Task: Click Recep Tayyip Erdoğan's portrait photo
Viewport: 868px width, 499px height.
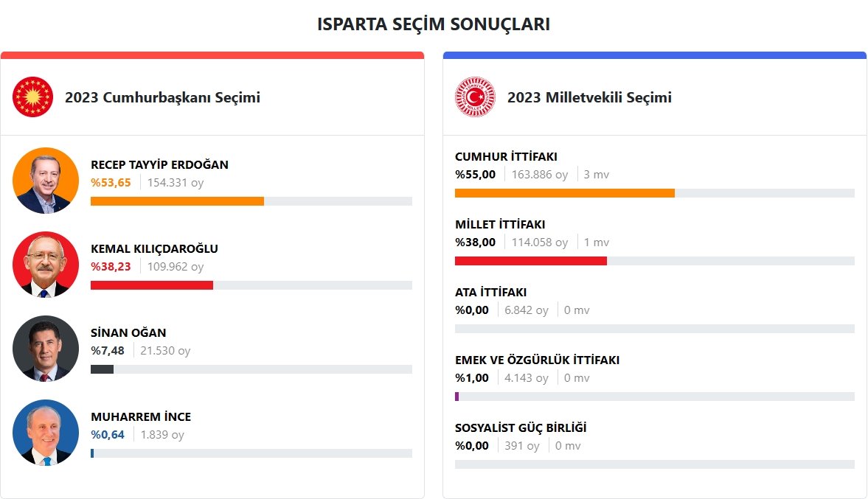Action: pos(46,181)
